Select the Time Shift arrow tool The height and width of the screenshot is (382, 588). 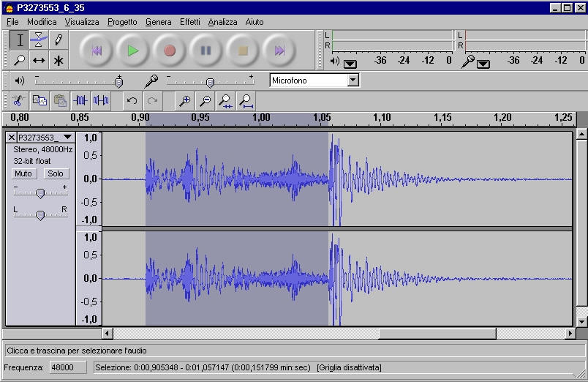pos(39,60)
